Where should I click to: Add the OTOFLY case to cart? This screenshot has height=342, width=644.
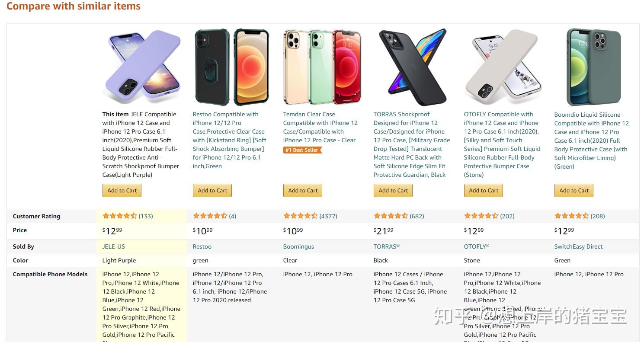[x=484, y=190]
